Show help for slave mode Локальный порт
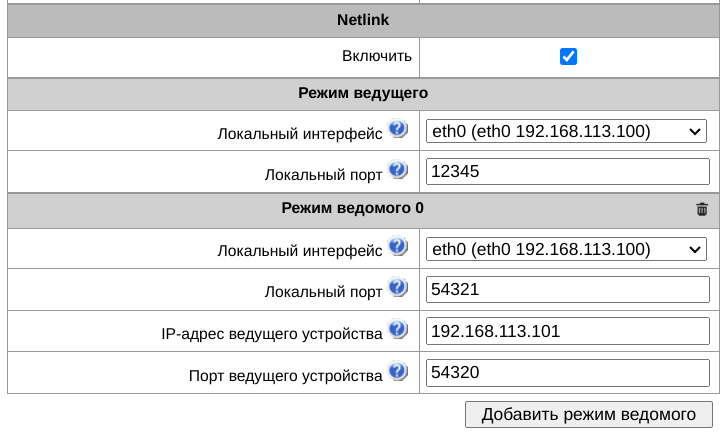This screenshot has height=437, width=724. tap(398, 289)
